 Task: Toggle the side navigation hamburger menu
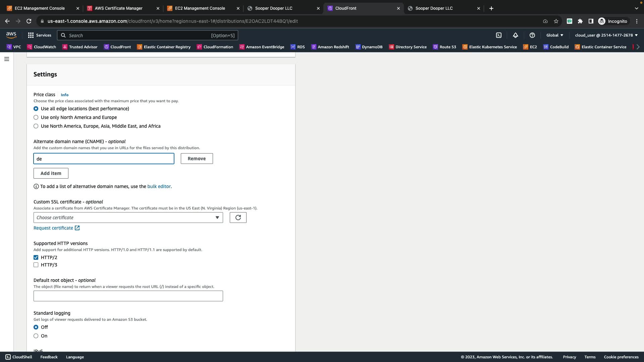point(7,59)
